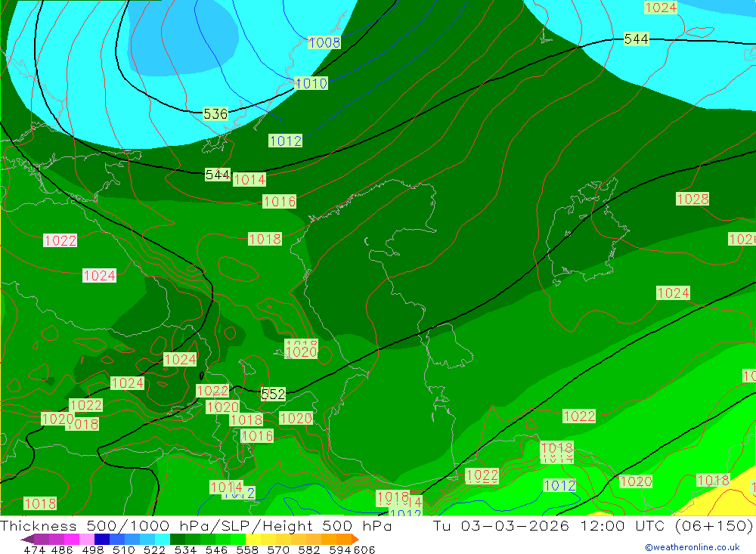Click the 1028 isobar label
The width and height of the screenshot is (756, 554).
click(x=692, y=199)
